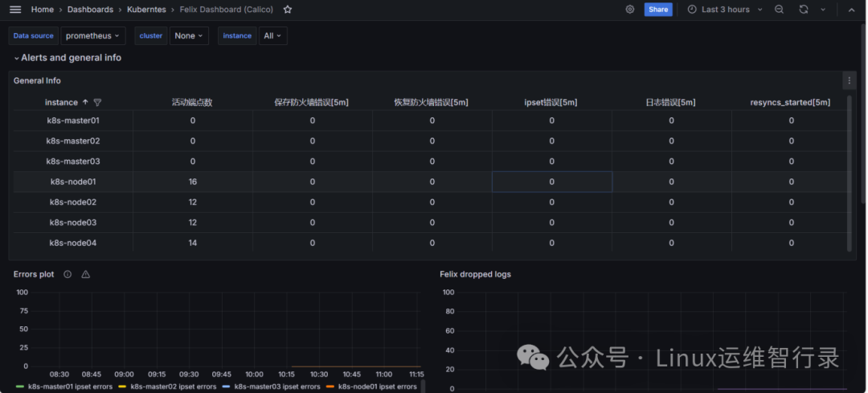Open the hamburger navigation menu
Image resolution: width=868 pixels, height=393 pixels.
[15, 10]
